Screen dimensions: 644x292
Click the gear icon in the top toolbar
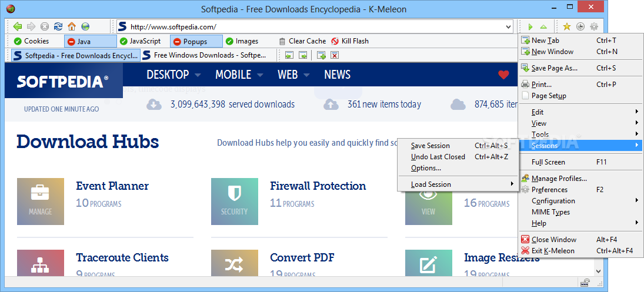594,26
